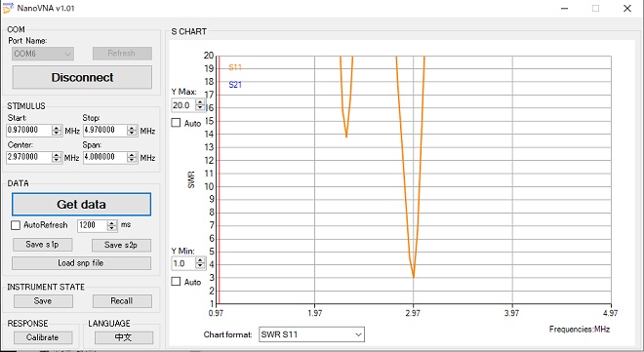644x352 pixels.
Task: Click the Frequencies:MHz axis label
Action: point(580,329)
